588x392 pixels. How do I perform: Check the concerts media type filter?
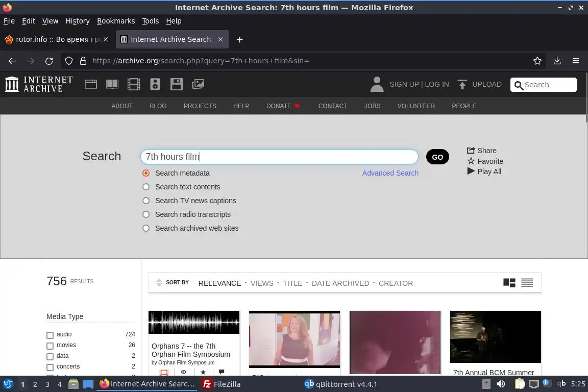click(x=50, y=367)
